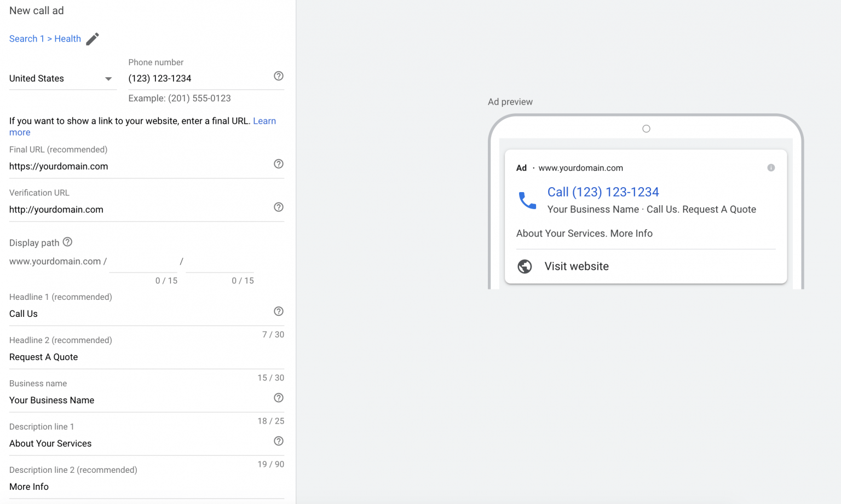Viewport: 841px width, 504px height.
Task: Open the Display path help tooltip
Action: [x=67, y=242]
